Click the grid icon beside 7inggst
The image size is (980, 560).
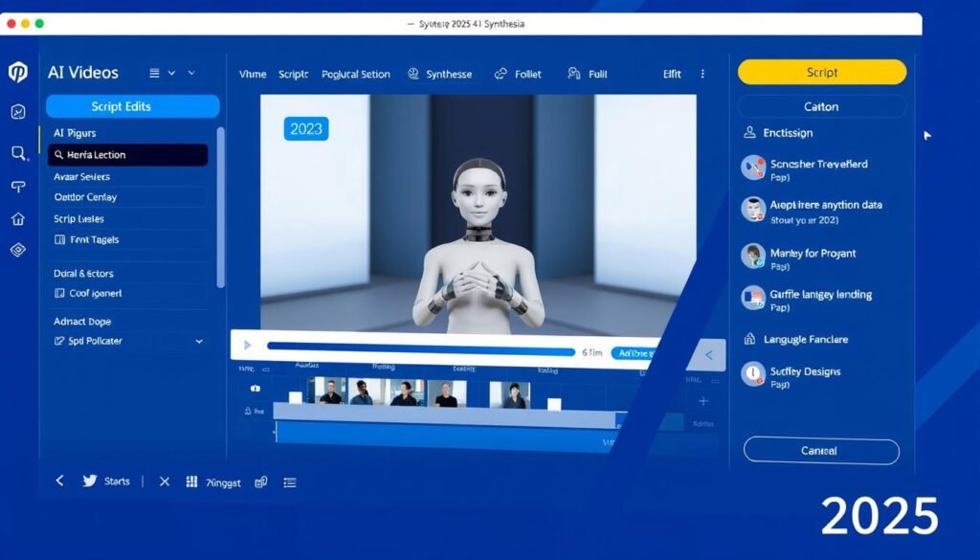coord(190,482)
